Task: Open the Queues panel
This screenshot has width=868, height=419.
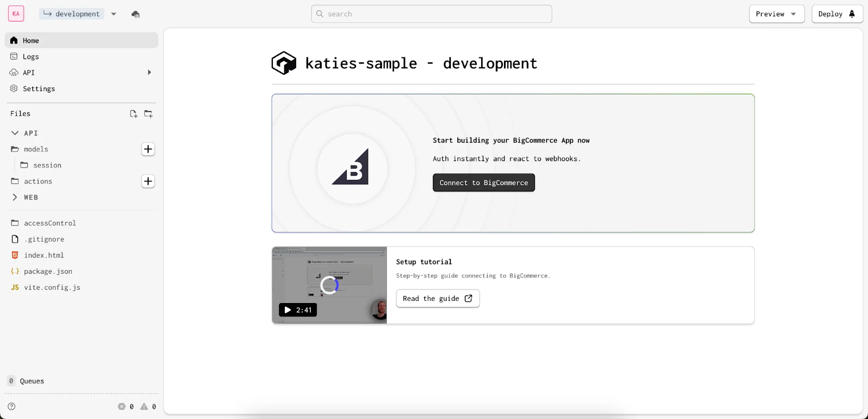Action: [x=26, y=381]
